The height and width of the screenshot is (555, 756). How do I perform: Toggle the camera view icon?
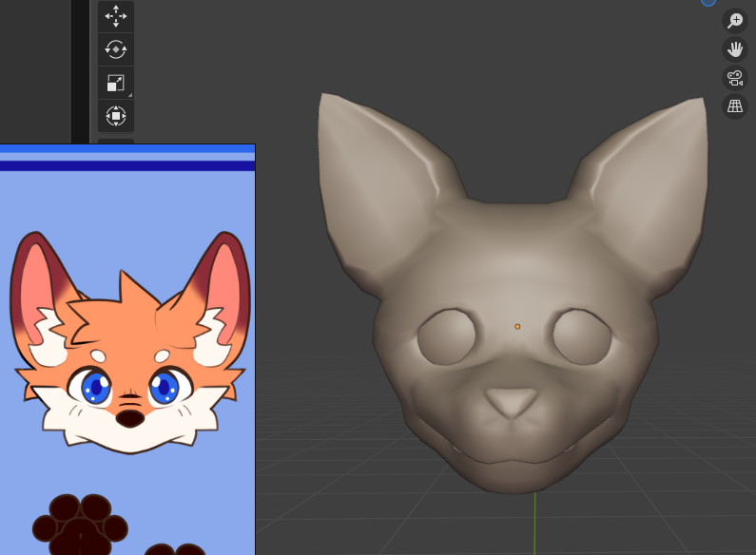click(735, 78)
